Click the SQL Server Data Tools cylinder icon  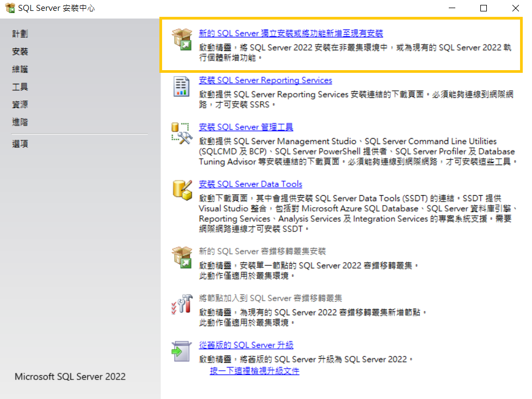182,190
